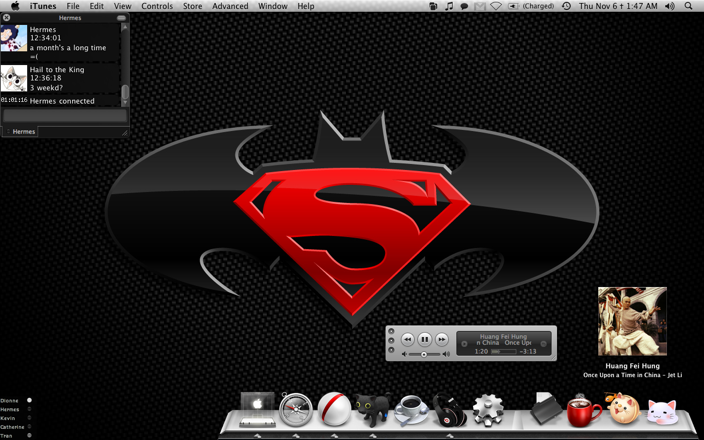Open the Store menu

(x=192, y=6)
